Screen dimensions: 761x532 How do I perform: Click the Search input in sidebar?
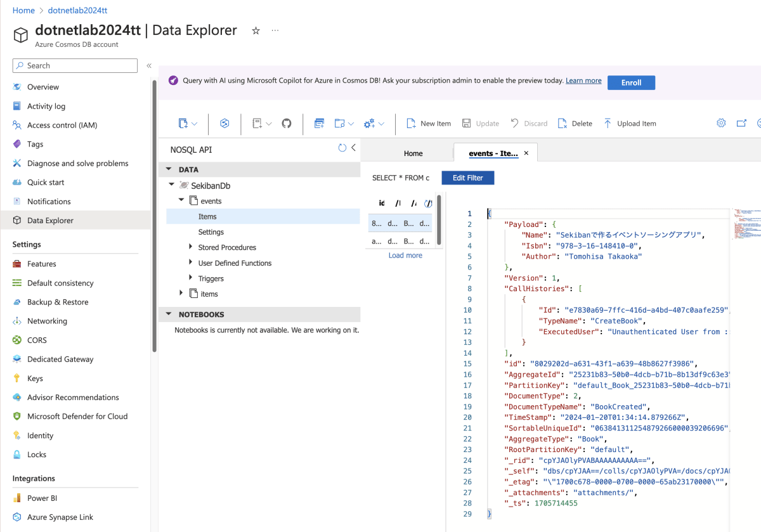[x=75, y=65]
